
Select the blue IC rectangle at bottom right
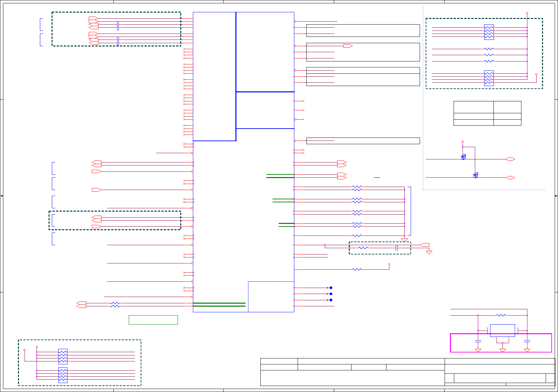tap(502, 330)
